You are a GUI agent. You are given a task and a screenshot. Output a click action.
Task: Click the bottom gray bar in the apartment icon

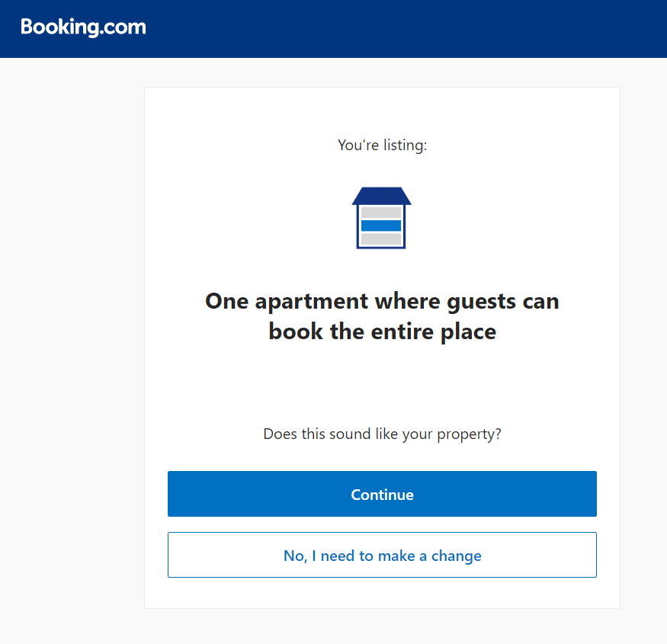(381, 239)
